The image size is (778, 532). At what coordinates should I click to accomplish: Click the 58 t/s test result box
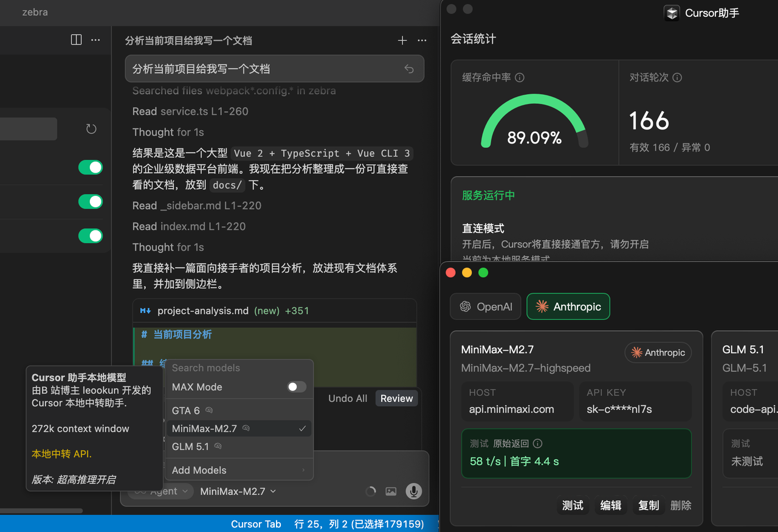[576, 454]
